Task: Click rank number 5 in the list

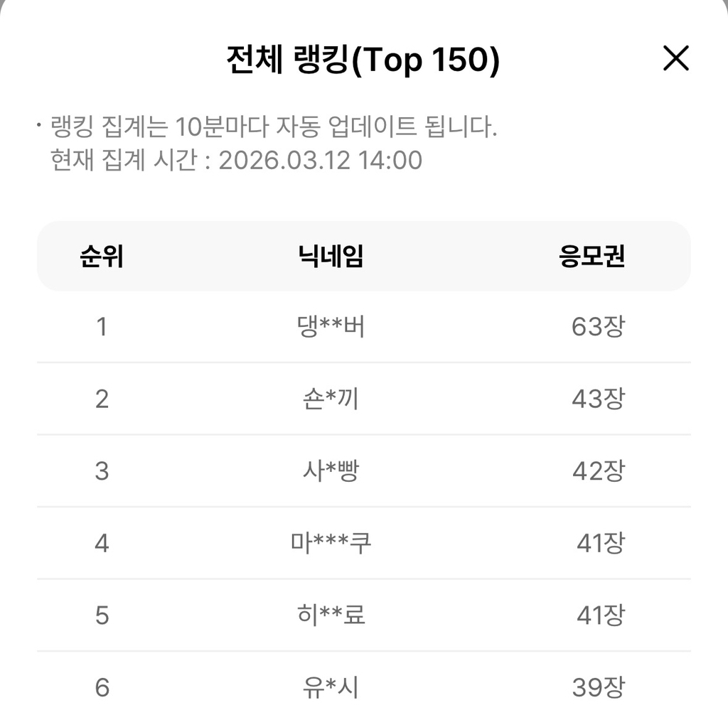Action: click(x=102, y=615)
